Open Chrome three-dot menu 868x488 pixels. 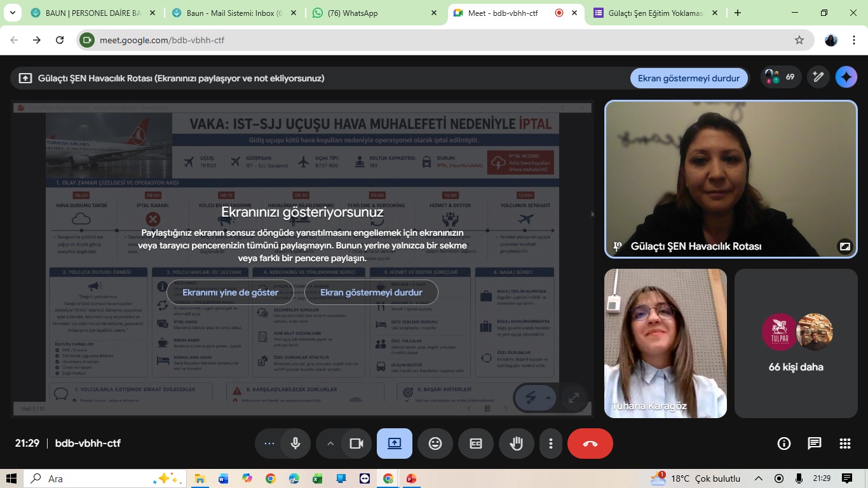(x=854, y=40)
